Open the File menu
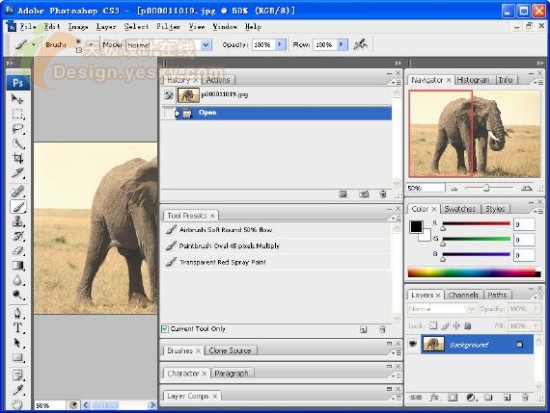Image resolution: width=550 pixels, height=413 pixels. pos(28,27)
